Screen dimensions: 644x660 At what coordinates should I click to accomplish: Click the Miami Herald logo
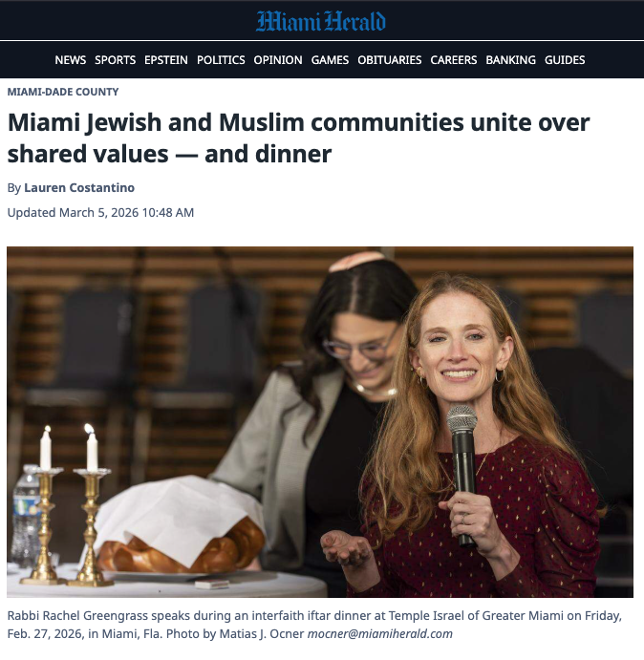coord(321,21)
